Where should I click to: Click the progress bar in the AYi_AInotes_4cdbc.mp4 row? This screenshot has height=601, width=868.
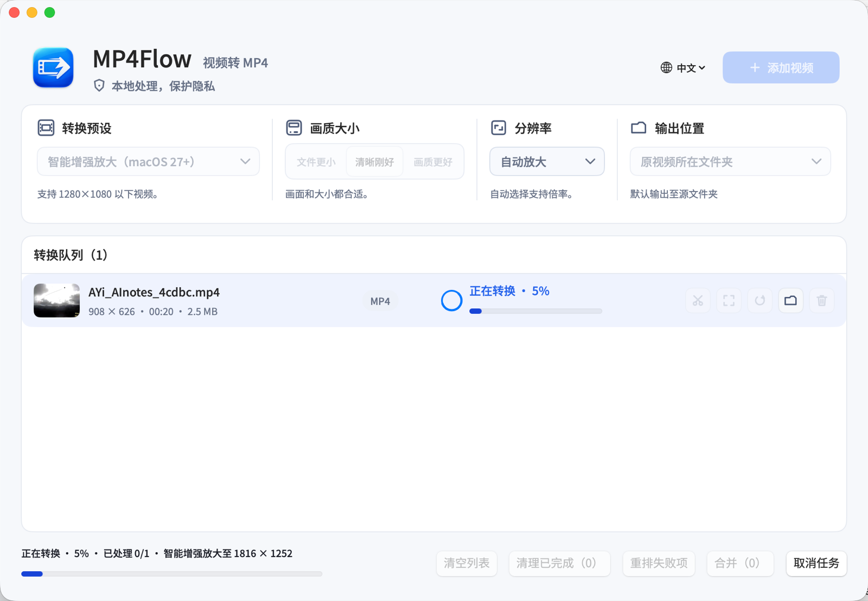[x=536, y=311]
